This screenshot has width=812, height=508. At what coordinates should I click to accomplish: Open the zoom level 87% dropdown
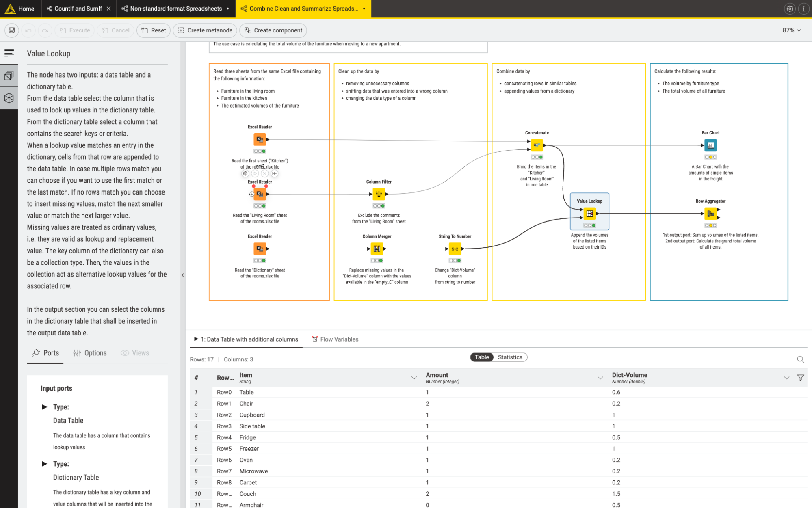tap(792, 30)
